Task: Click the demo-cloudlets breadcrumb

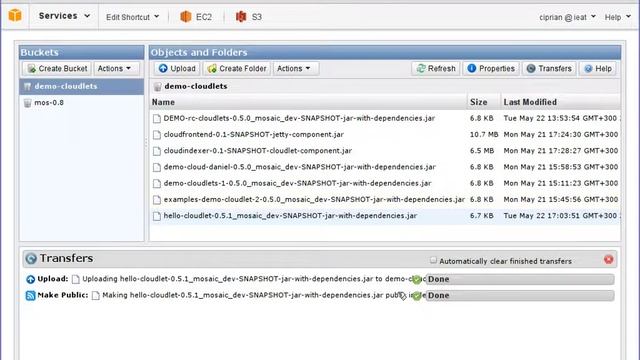Action: (196, 87)
